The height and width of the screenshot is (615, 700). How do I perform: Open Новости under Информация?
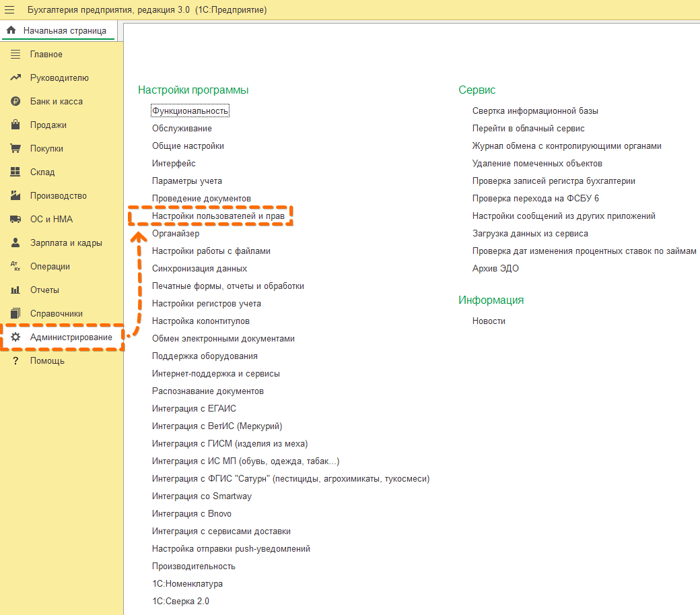489,321
